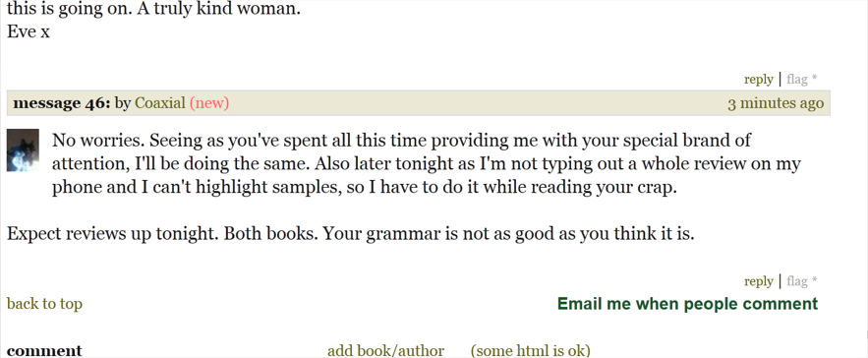Click the 'comment' heading
The width and height of the screenshot is (868, 358).
44,351
